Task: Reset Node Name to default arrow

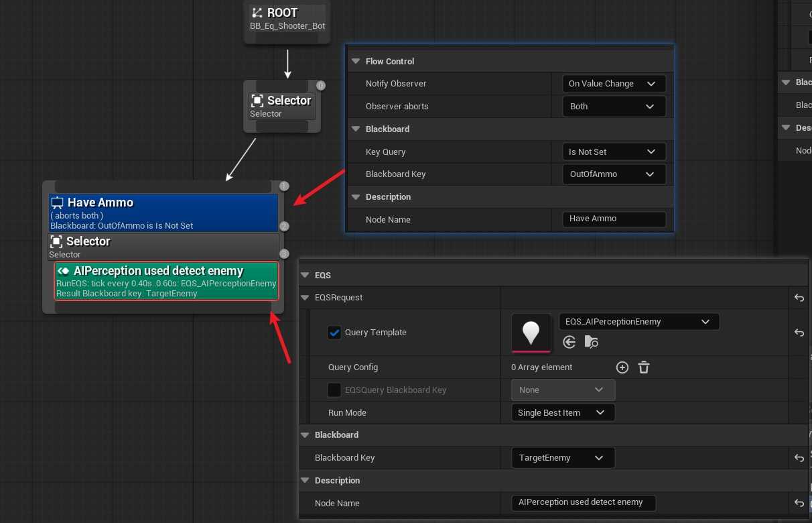Action: tap(799, 503)
